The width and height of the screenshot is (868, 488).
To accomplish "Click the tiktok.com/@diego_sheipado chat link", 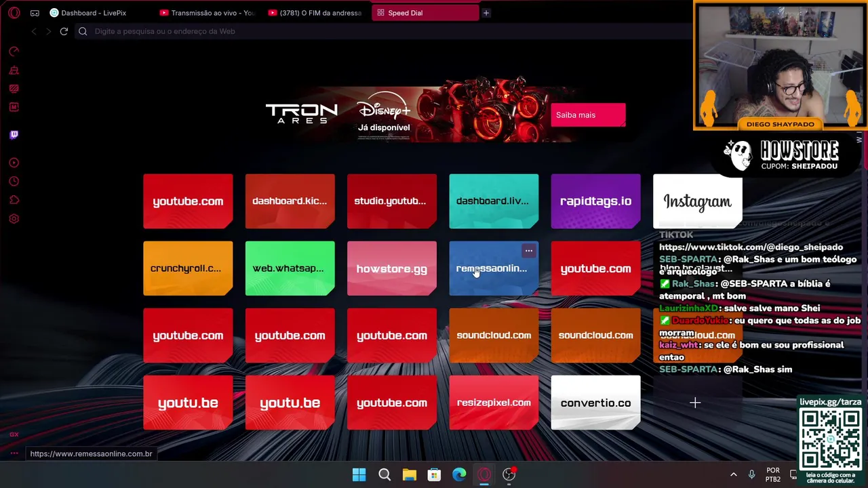I will [751, 247].
